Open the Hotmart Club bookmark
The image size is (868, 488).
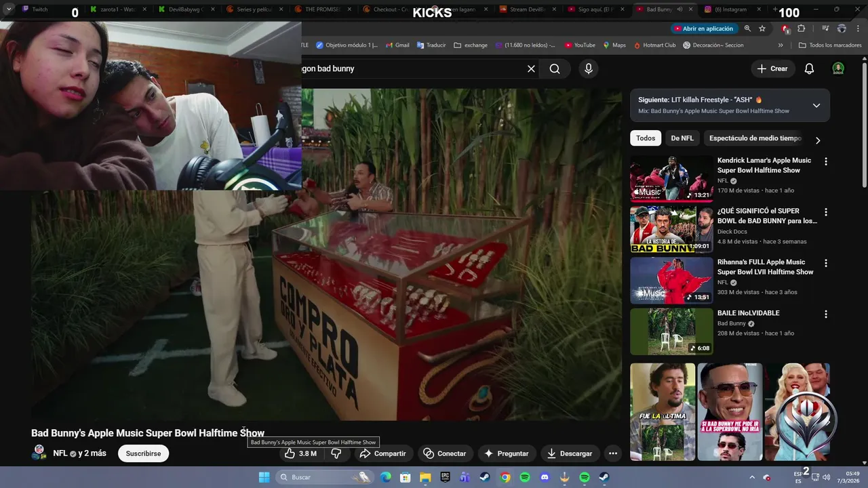tap(654, 45)
